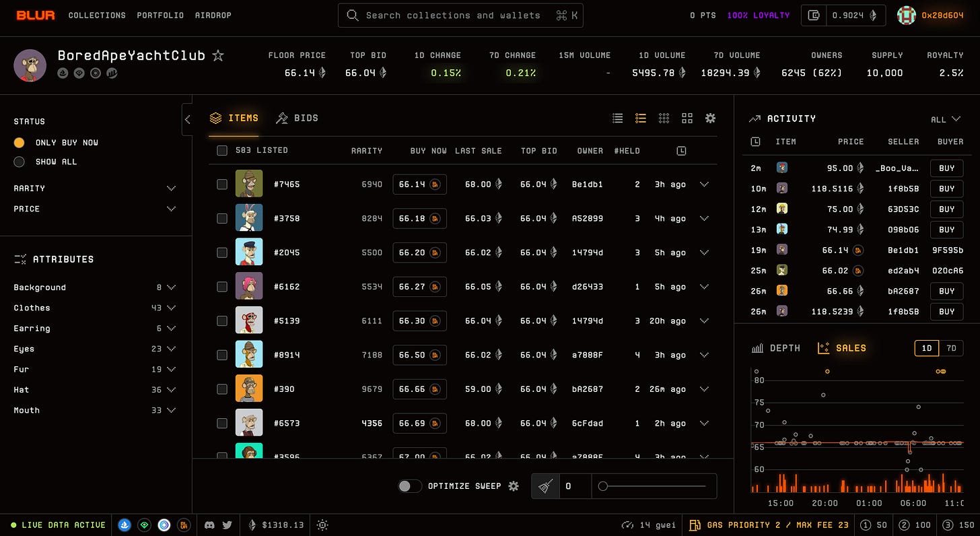Select gas preset 1 at 50

(873, 525)
